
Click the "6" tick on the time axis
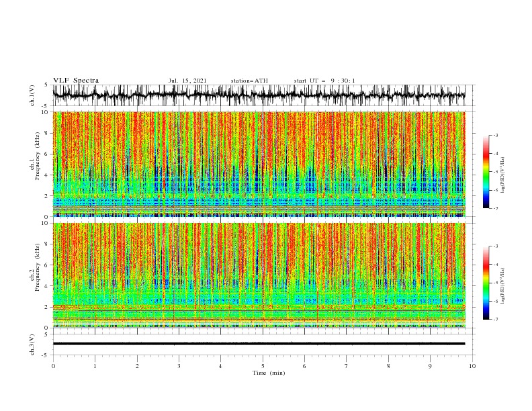pos(304,366)
